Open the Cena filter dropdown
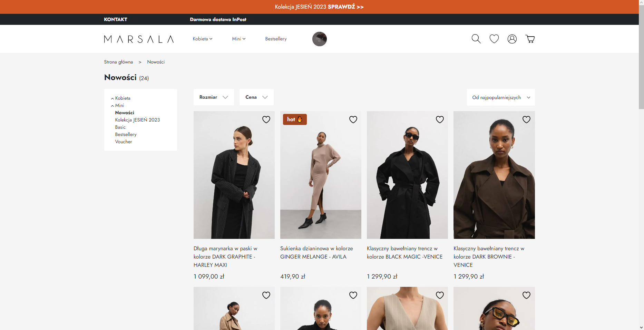 point(256,97)
